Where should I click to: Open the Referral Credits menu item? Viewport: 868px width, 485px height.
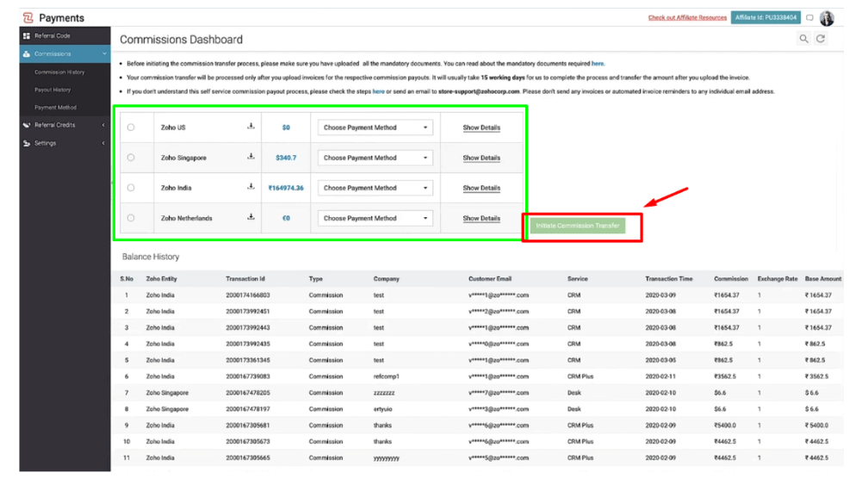click(x=54, y=125)
